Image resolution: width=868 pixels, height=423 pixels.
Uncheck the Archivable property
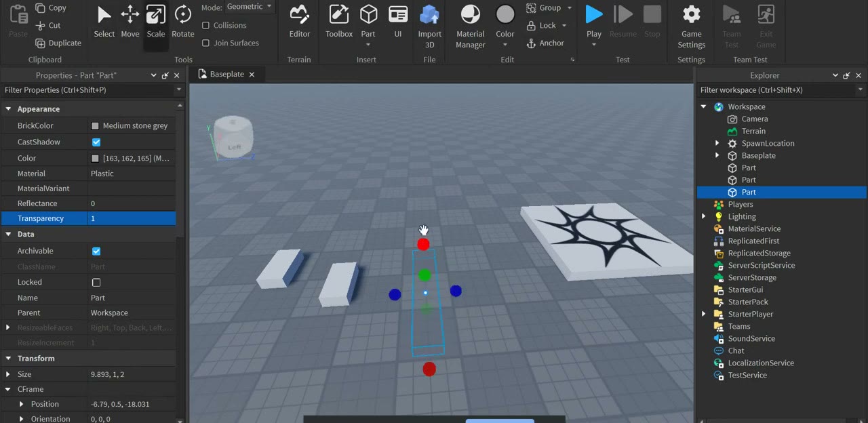pos(96,251)
